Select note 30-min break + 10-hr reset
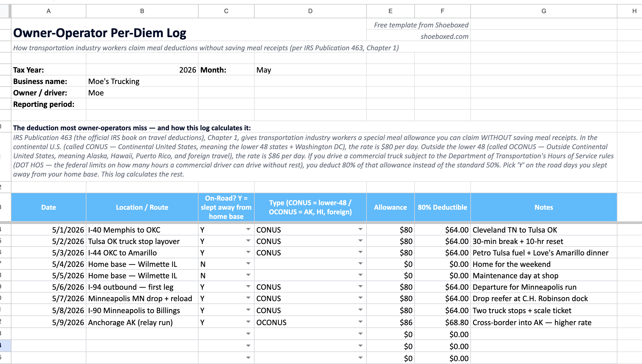The width and height of the screenshot is (642, 364). [544, 241]
